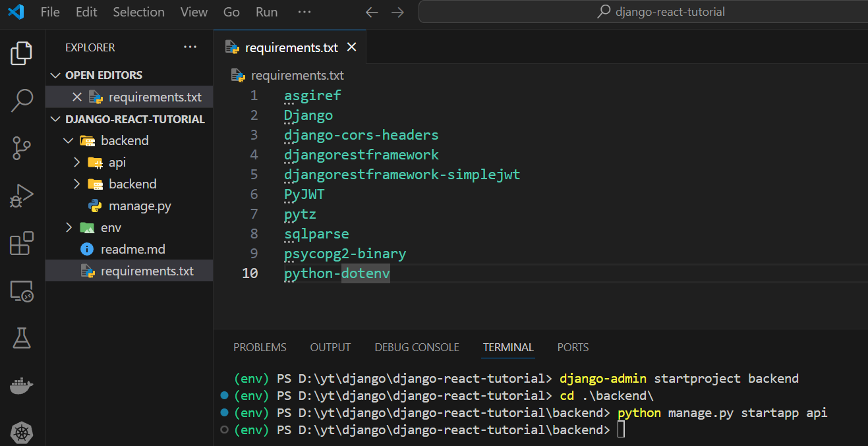Expand the nested backend folder chevron
This screenshot has width=868, height=446.
click(76, 184)
